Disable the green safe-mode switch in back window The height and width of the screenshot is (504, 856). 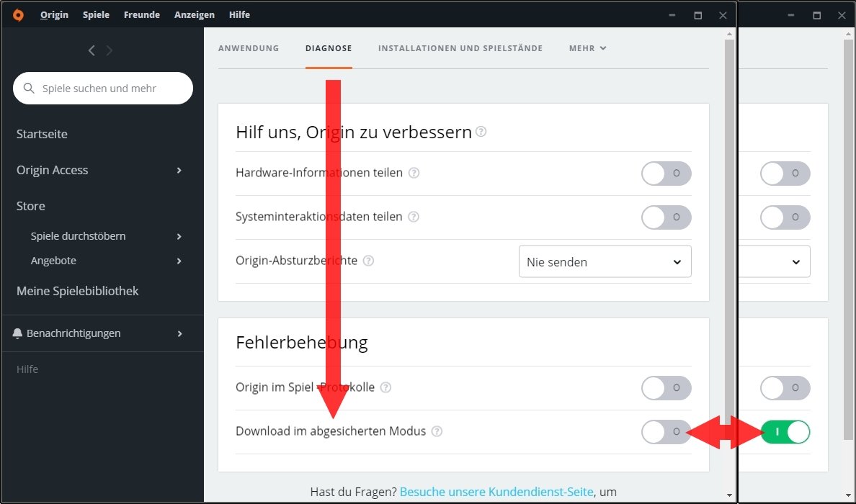[x=786, y=432]
